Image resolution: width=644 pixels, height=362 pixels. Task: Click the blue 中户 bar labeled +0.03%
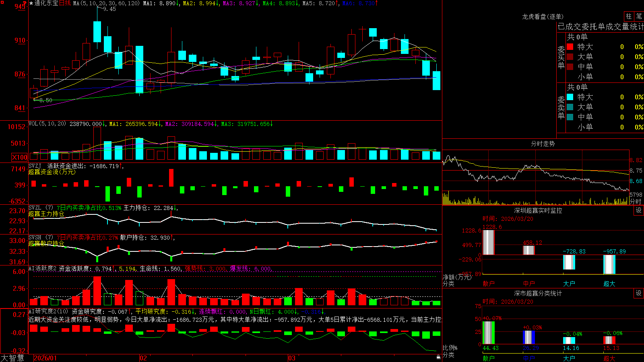529,337
